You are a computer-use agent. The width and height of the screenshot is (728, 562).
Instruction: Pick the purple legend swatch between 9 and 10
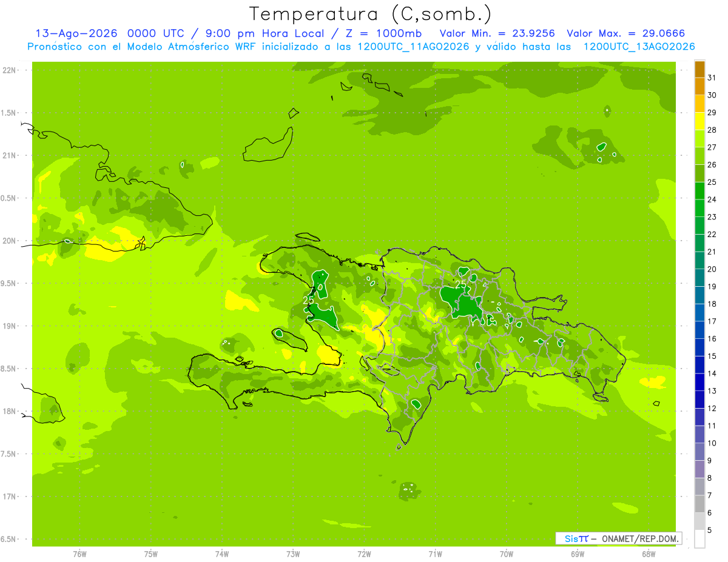coord(699,452)
